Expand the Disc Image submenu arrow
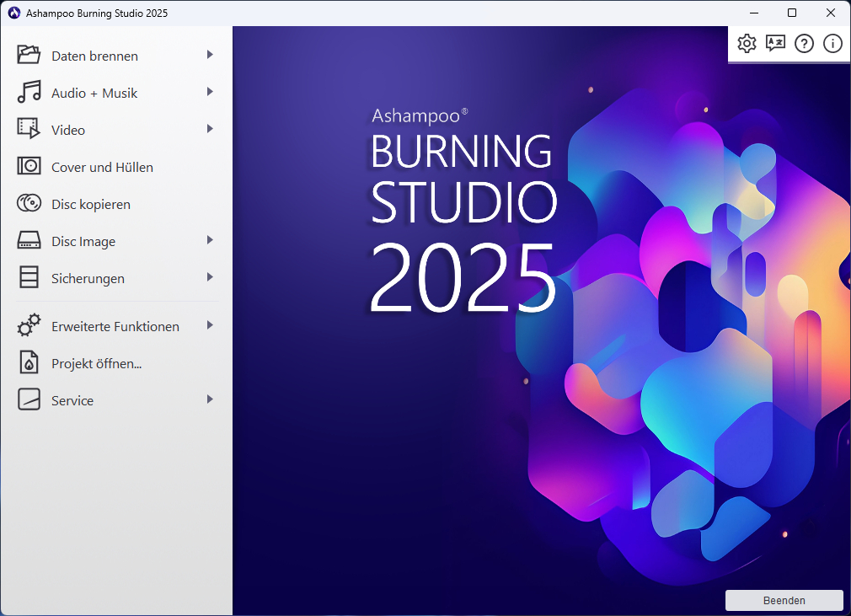This screenshot has width=851, height=616. pyautogui.click(x=210, y=240)
